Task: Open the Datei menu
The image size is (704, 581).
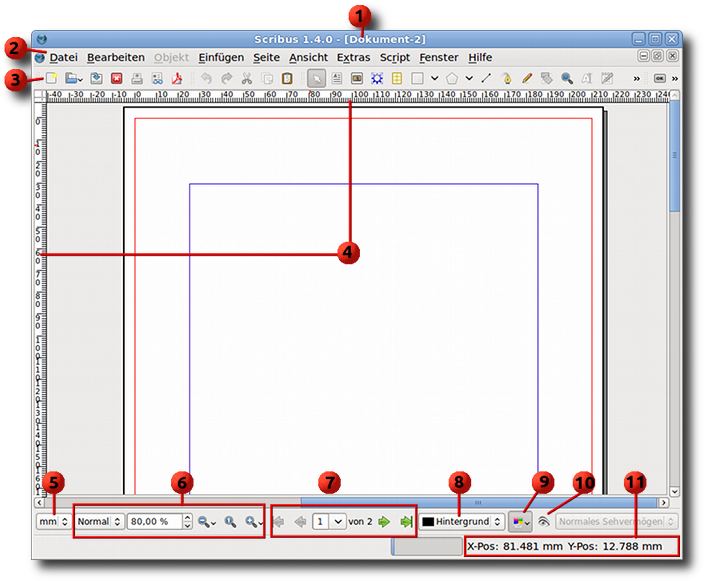Action: click(x=63, y=57)
